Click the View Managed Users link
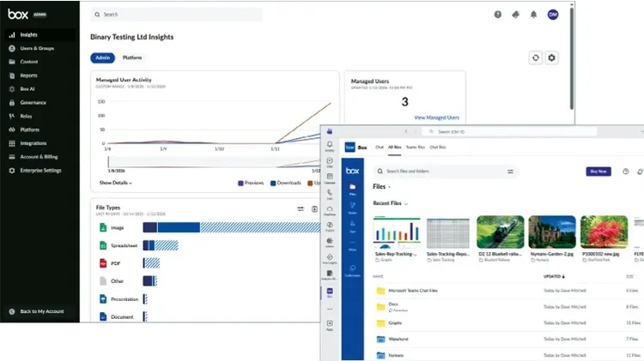Image resolution: width=644 pixels, height=361 pixels. point(436,117)
